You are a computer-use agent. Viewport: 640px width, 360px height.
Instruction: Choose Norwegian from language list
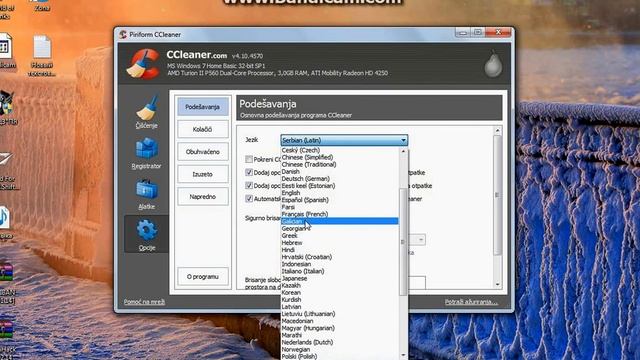pos(340,349)
